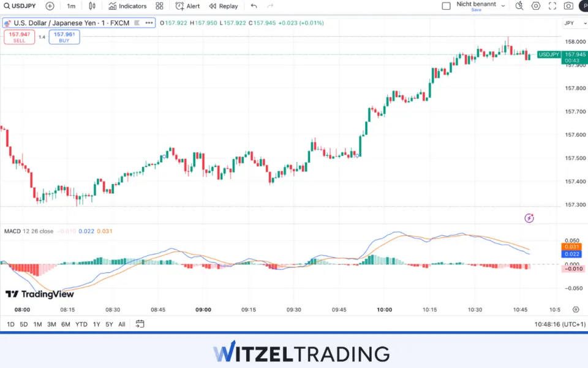Select the YTD date range tab
The height and width of the screenshot is (368, 588).
pos(81,324)
